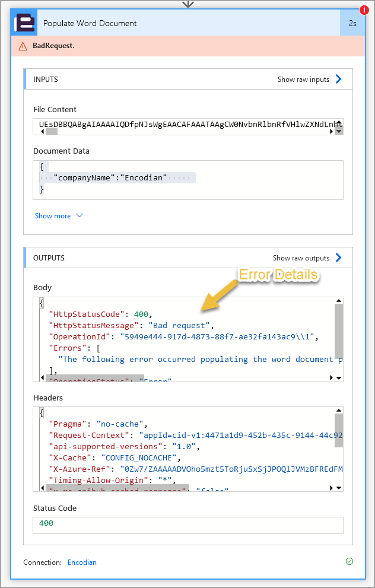This screenshot has height=588, width=375.
Task: Click the chevron beside Show raw outputs
Action: (339, 258)
